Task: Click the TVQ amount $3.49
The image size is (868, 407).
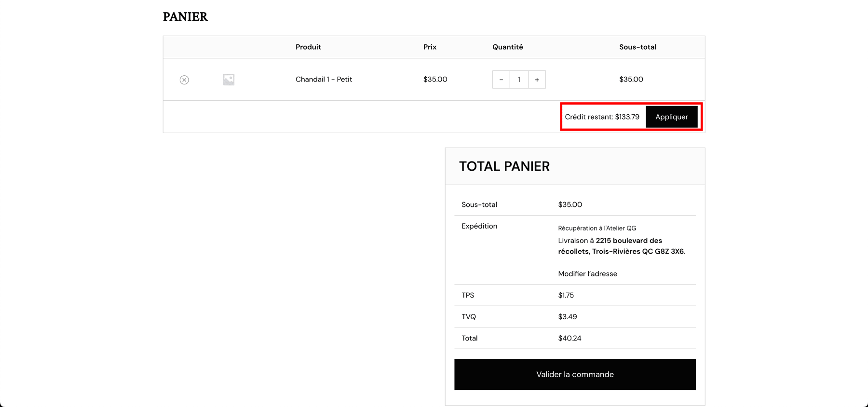Action: pos(567,317)
